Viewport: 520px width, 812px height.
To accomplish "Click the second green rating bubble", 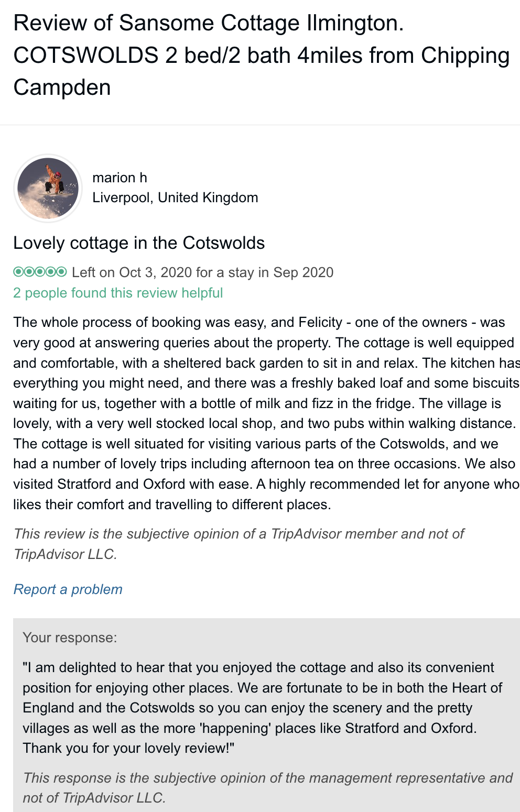I will [x=29, y=272].
